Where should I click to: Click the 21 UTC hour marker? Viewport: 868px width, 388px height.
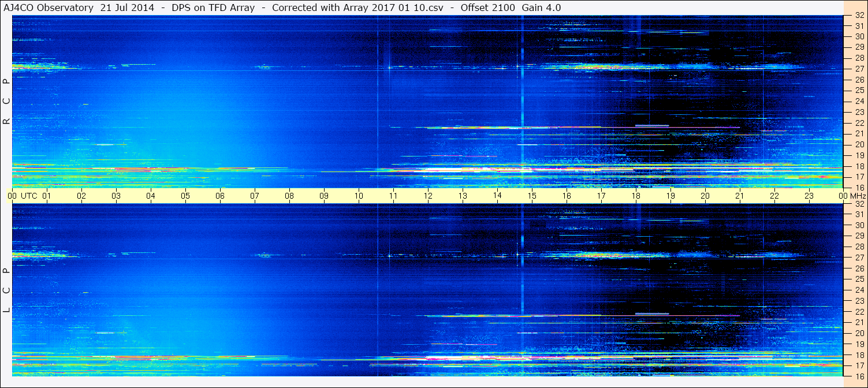pyautogui.click(x=740, y=196)
